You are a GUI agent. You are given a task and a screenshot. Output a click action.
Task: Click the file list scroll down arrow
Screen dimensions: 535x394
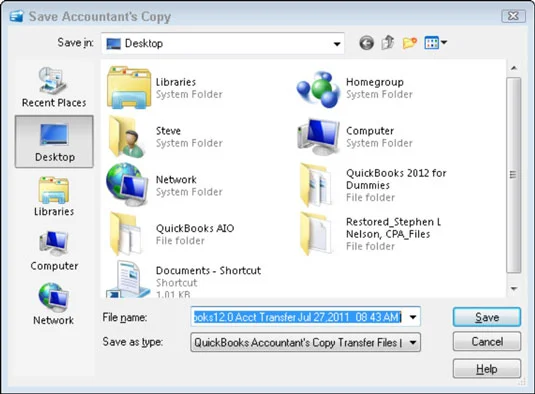[x=514, y=289]
